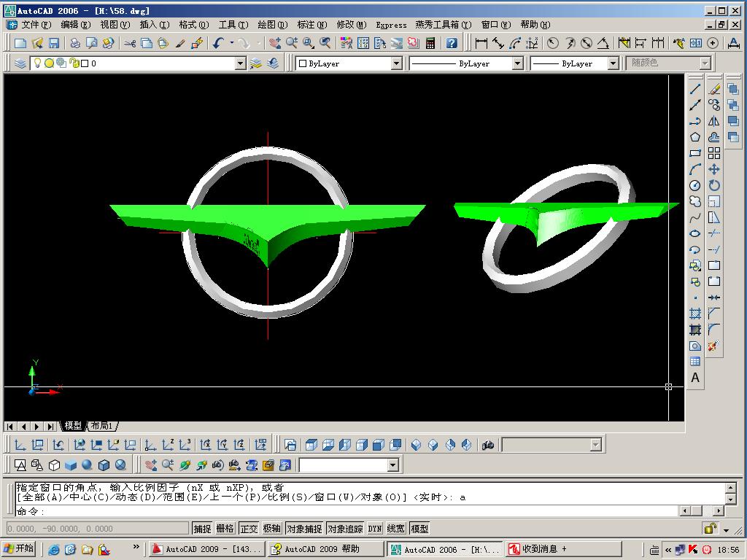Open the dropdown in the 3D orbit toolbar
Screen dimensions: 747x560
click(392, 464)
